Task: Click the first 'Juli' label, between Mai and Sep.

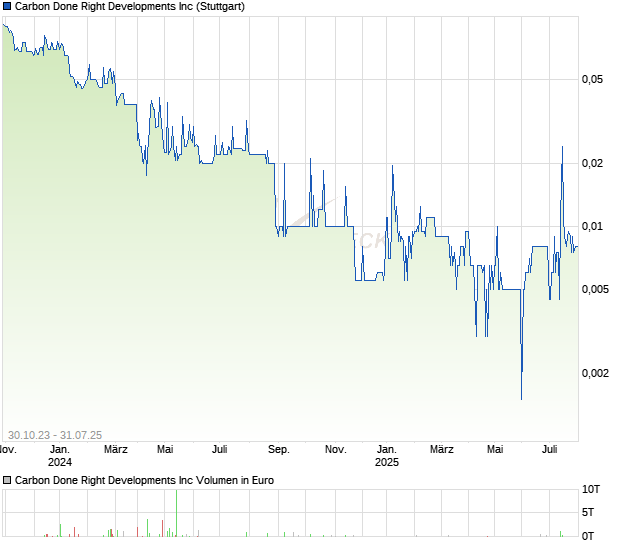Action: [219, 450]
